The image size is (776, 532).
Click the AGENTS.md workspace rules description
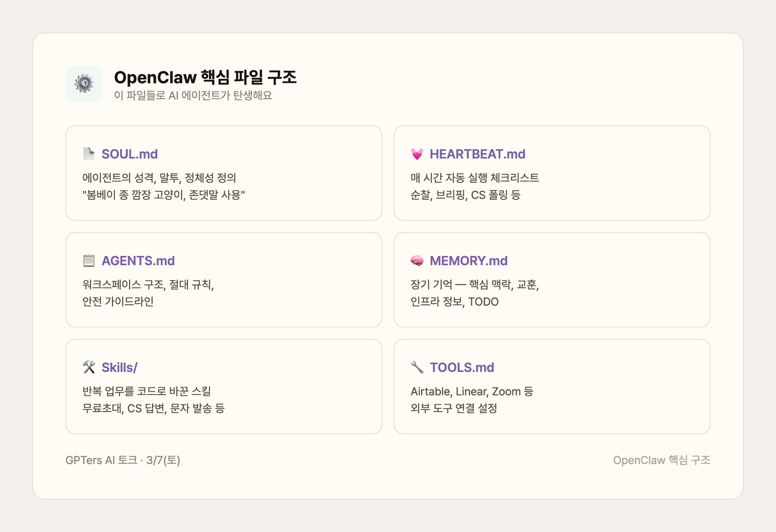[148, 285]
